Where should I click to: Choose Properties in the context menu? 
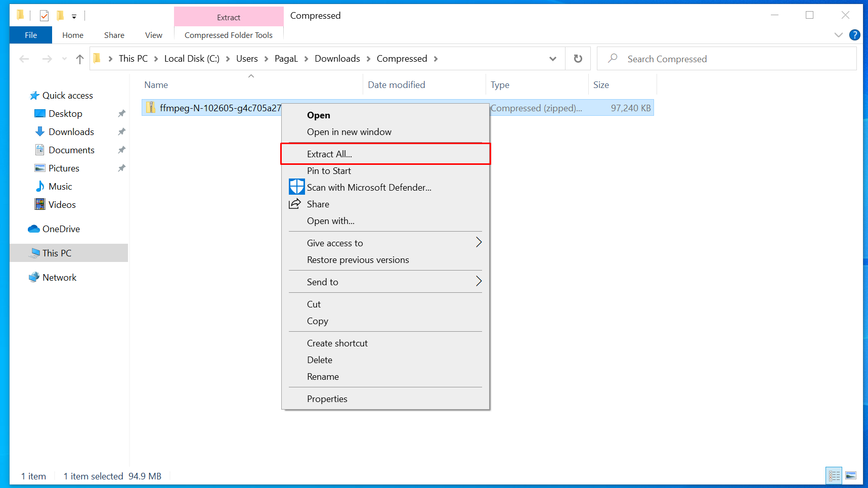coord(327,399)
